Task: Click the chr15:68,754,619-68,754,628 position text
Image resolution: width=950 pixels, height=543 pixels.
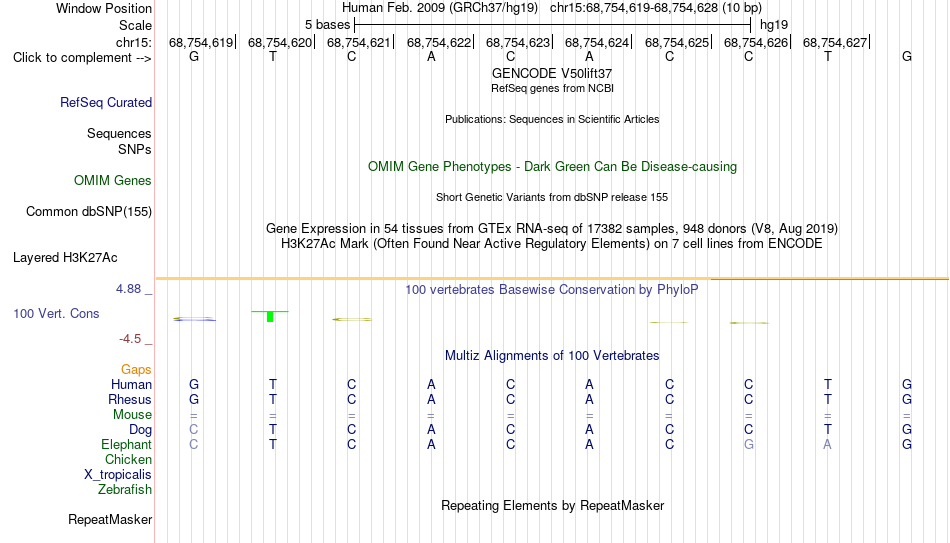Action: 634,8
